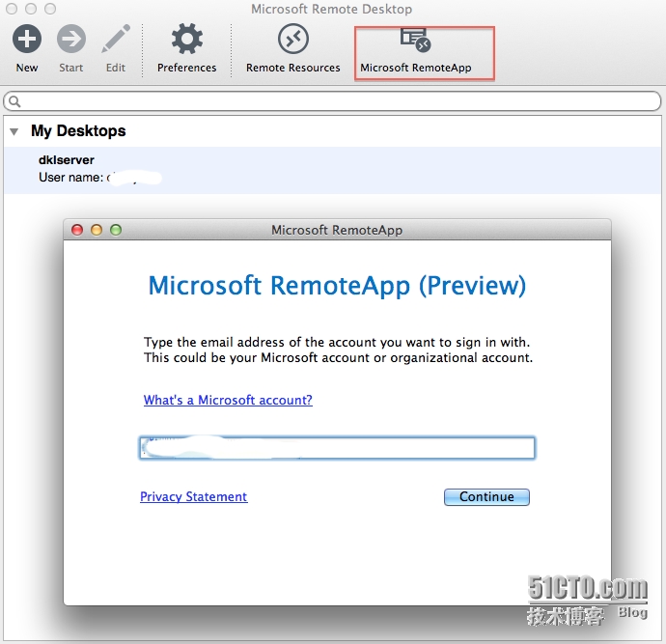Open Preferences gear icon
666x644 pixels.
pos(187,39)
